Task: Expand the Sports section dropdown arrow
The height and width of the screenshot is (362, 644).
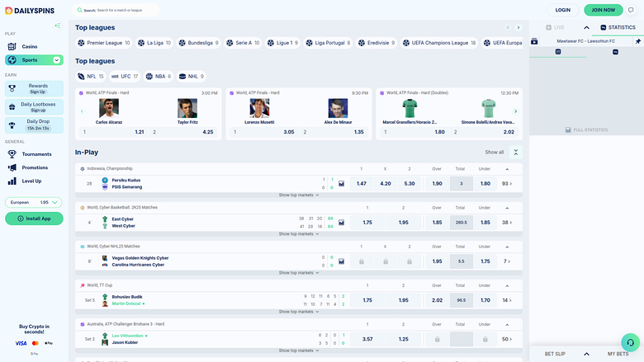Action: click(x=57, y=60)
